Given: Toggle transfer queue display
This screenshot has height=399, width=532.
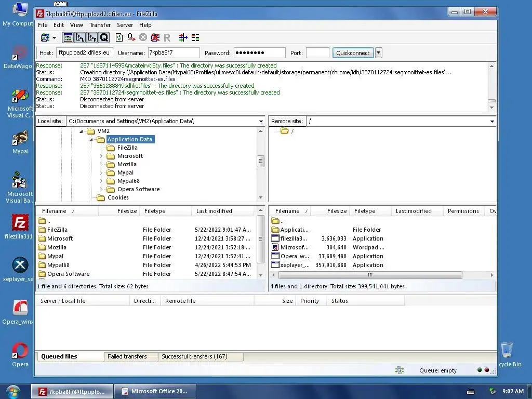Looking at the screenshot, I should [x=104, y=37].
